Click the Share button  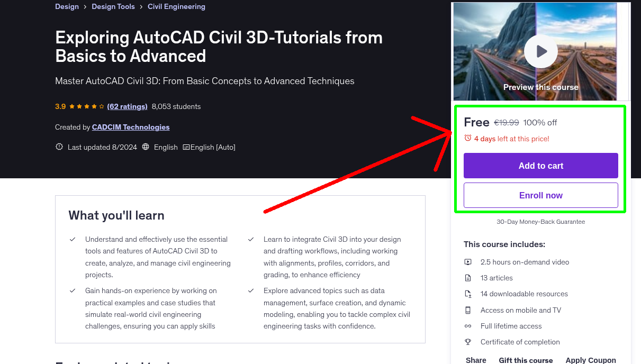(476, 360)
